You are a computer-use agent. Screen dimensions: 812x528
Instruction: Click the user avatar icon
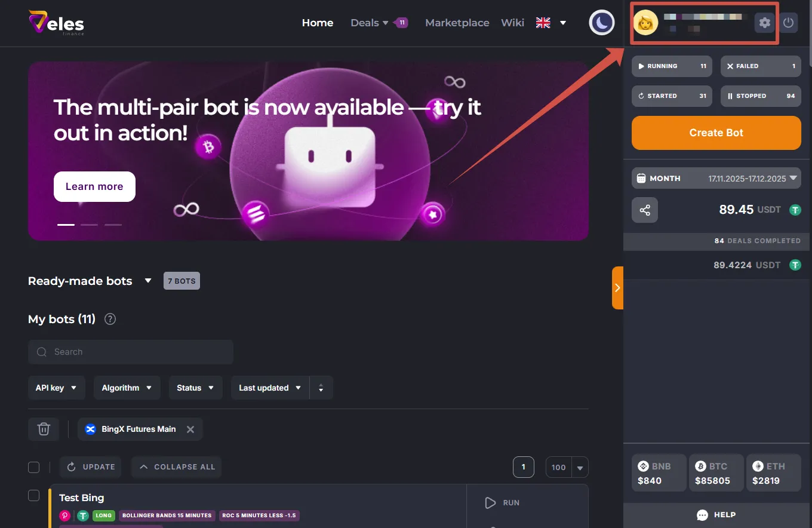tap(645, 23)
